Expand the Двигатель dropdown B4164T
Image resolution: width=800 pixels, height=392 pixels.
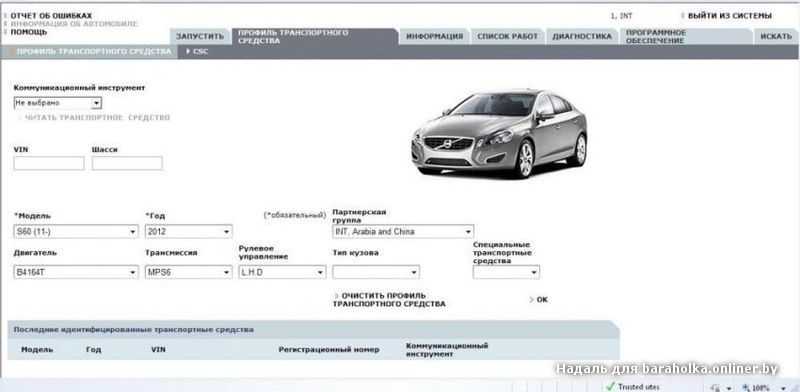[76, 273]
